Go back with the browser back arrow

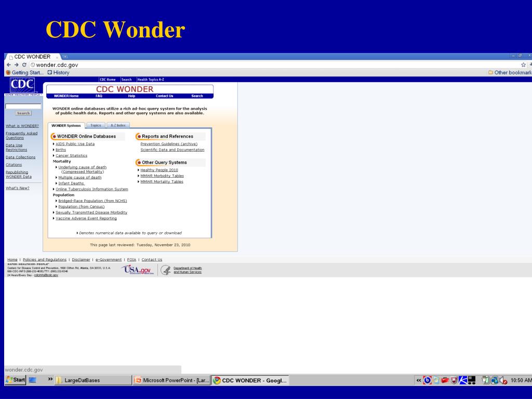click(x=8, y=65)
